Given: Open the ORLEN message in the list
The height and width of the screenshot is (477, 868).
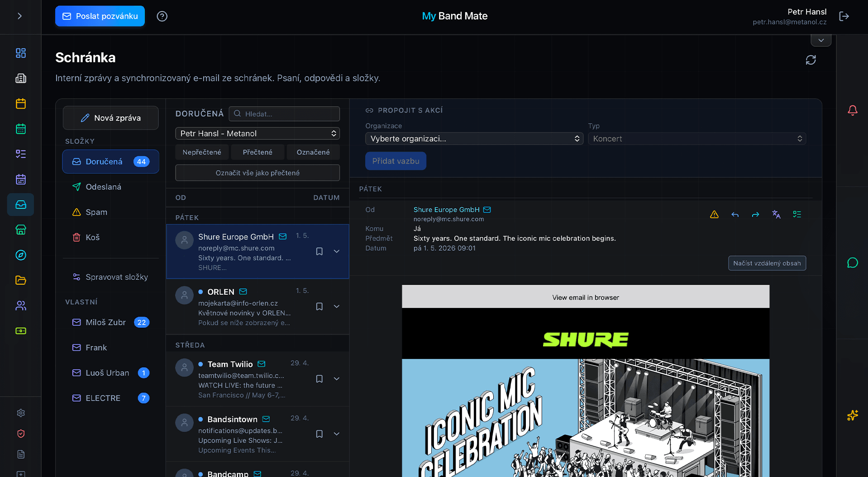Looking at the screenshot, I should pos(258,307).
